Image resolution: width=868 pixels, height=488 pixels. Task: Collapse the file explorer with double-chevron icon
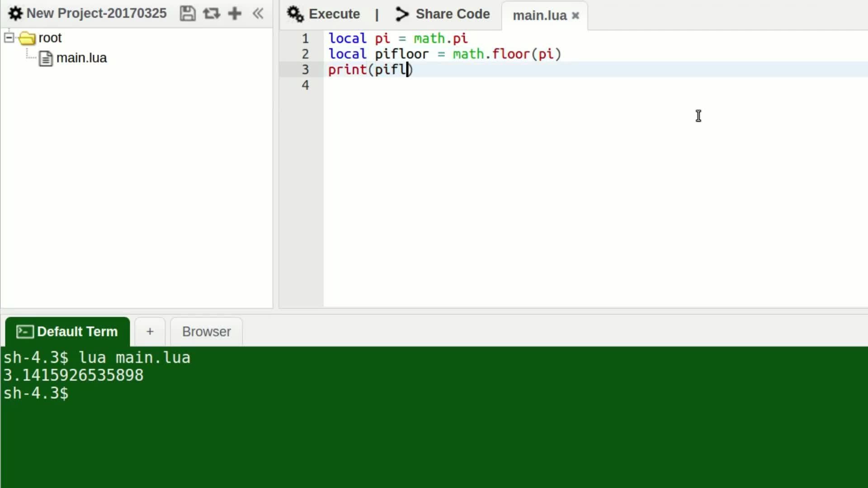[x=258, y=13]
